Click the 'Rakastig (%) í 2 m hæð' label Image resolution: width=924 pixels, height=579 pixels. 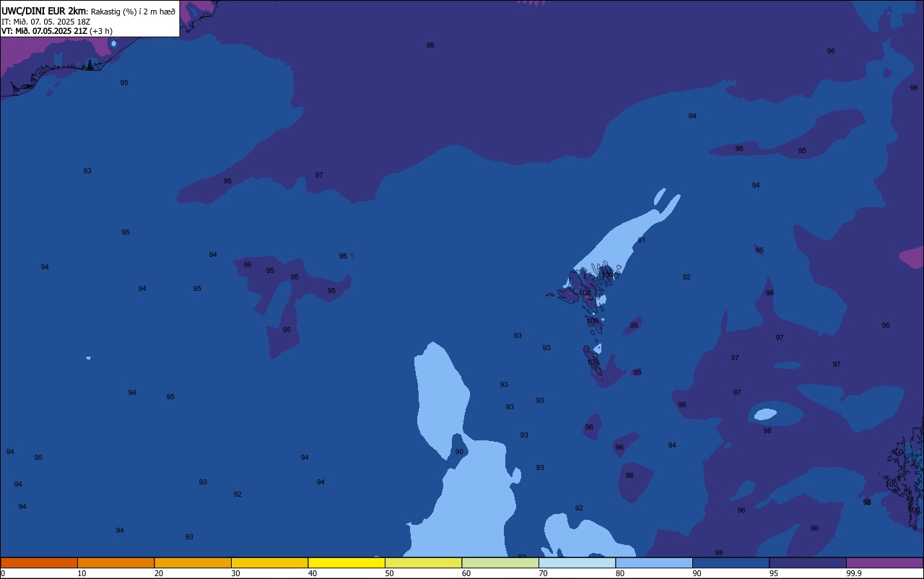coord(133,12)
